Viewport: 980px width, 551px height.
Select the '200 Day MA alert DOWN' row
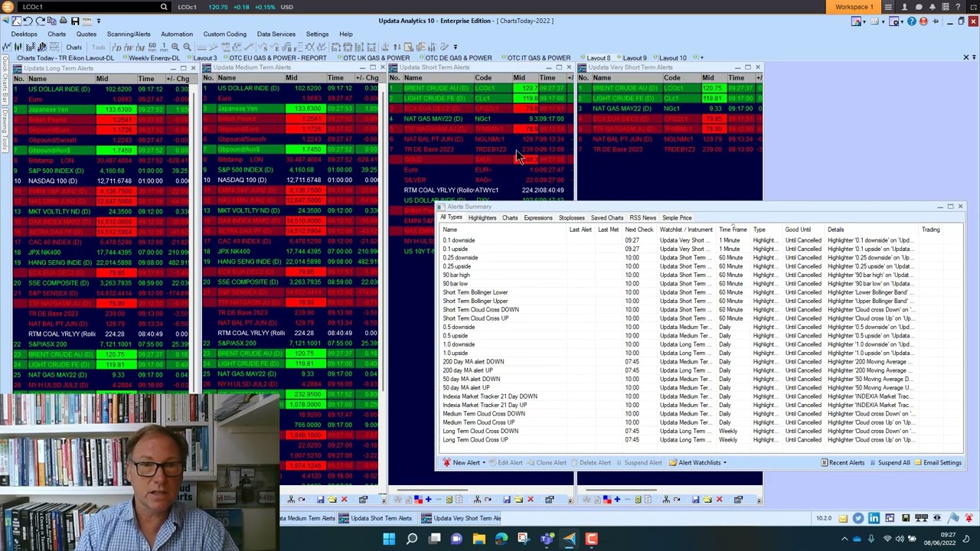coord(701,362)
